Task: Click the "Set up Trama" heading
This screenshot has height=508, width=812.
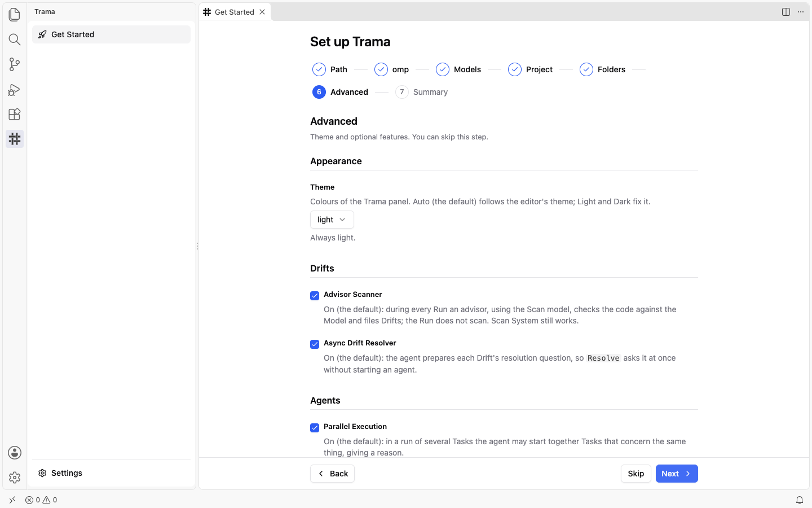Action: pos(350,42)
